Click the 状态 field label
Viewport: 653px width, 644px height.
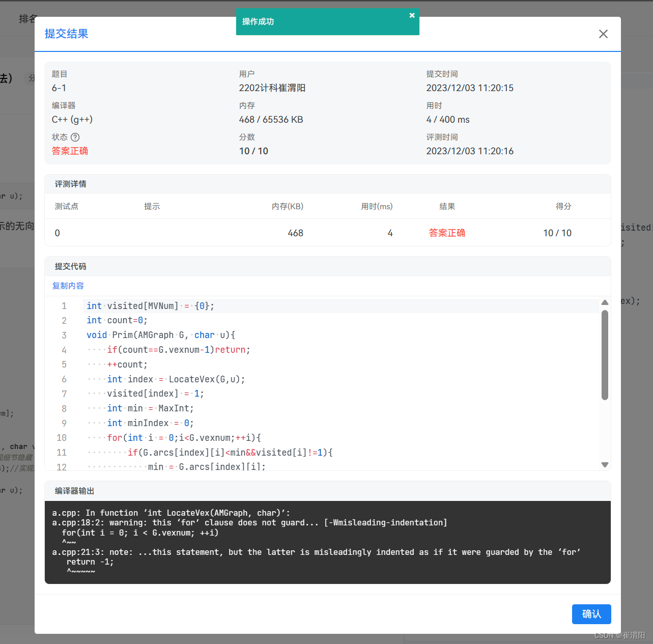[60, 137]
